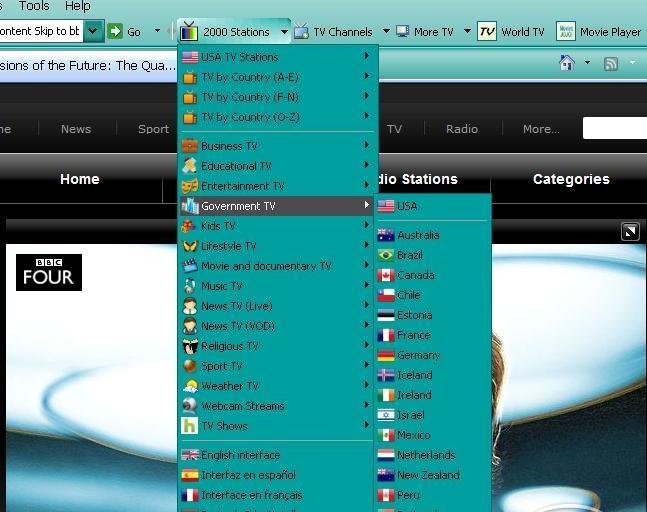647x512 pixels.
Task: Click the Australia flag icon
Action: coord(386,235)
